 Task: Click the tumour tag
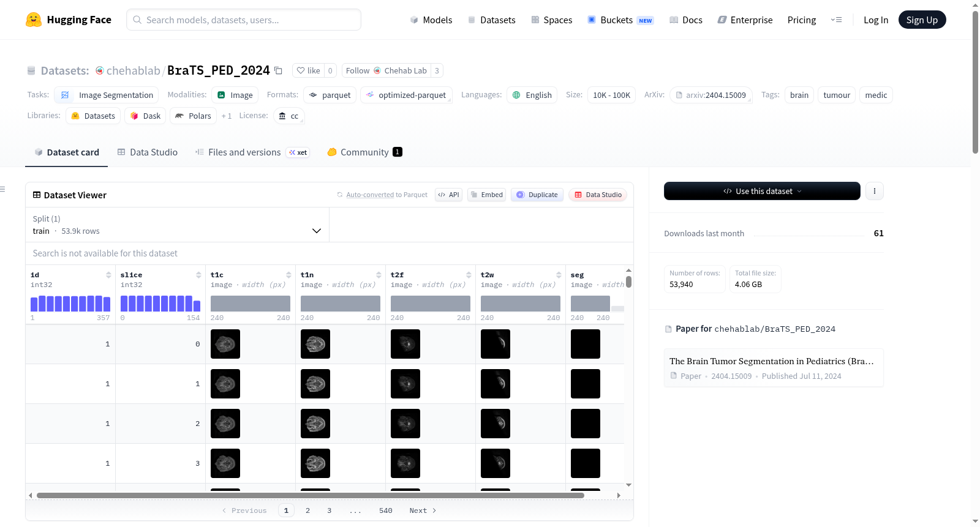pos(837,95)
